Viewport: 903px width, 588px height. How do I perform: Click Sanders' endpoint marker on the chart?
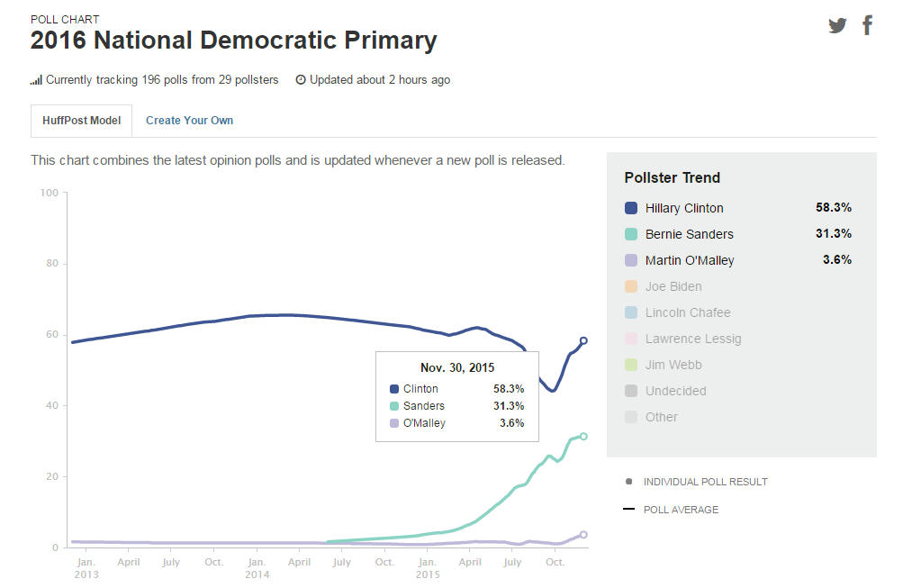tap(583, 436)
